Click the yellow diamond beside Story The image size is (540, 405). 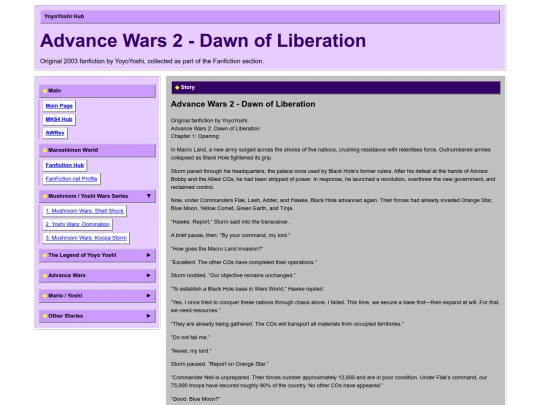click(x=177, y=87)
